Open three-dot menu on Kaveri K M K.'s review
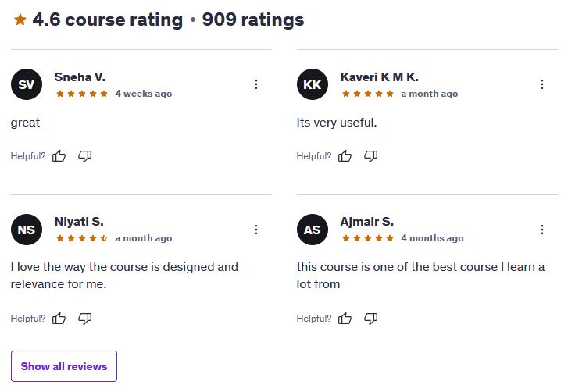 click(x=542, y=84)
